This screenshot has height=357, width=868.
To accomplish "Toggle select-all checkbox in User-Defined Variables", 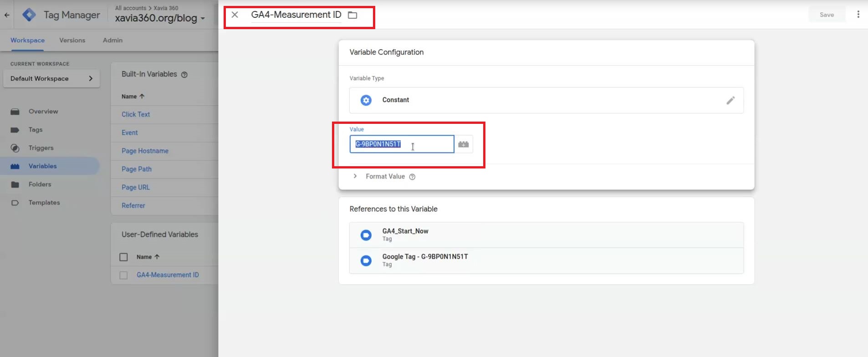I will click(x=123, y=257).
